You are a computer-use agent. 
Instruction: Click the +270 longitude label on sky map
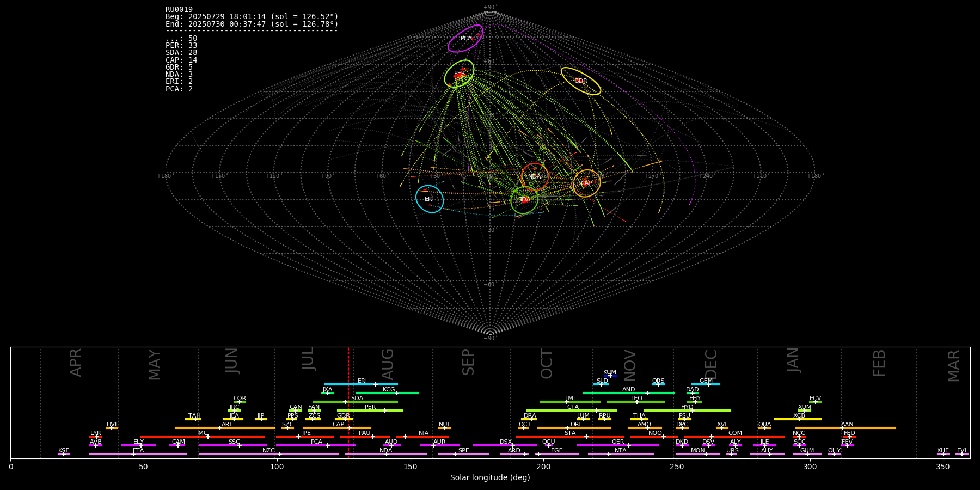pyautogui.click(x=651, y=176)
